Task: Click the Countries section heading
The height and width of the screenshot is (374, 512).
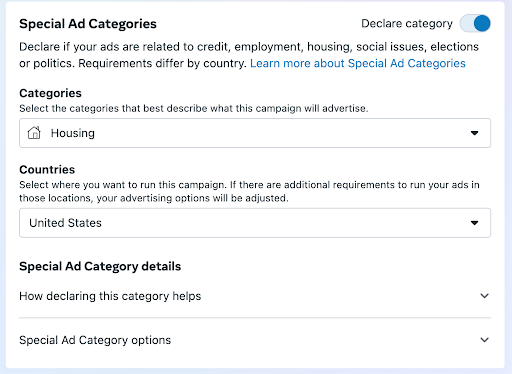Action: 47,170
